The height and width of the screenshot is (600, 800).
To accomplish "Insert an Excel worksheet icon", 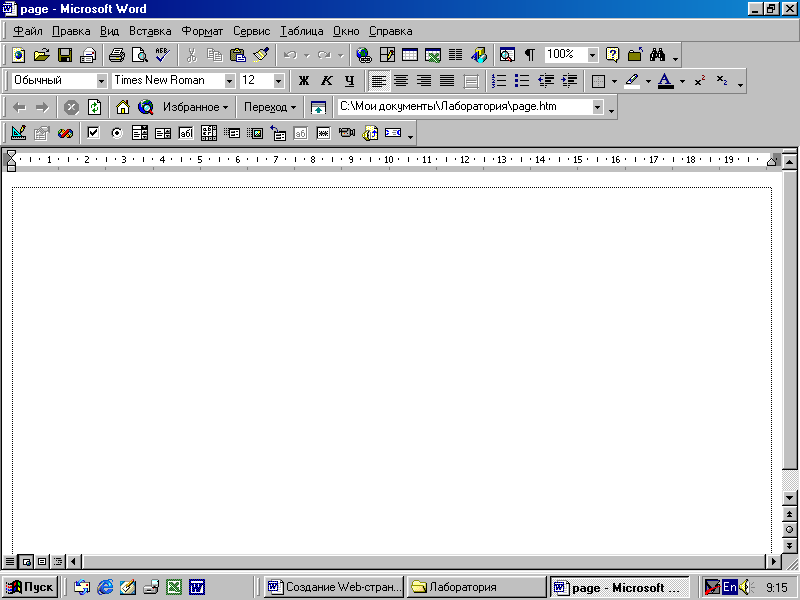I will tap(433, 55).
